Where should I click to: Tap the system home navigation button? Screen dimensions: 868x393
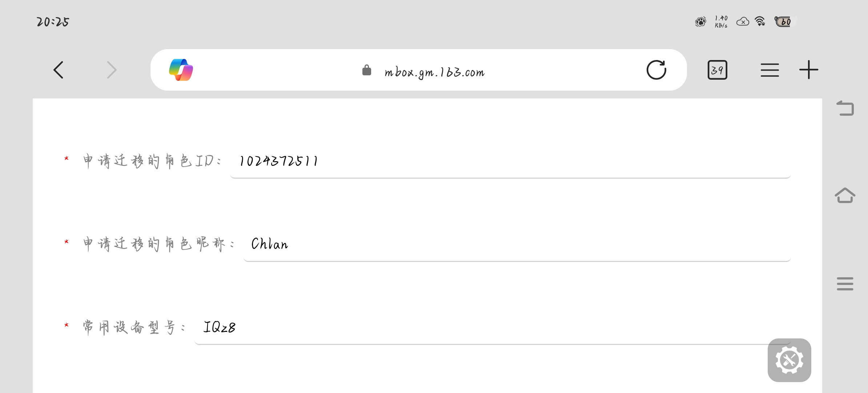[x=845, y=195]
